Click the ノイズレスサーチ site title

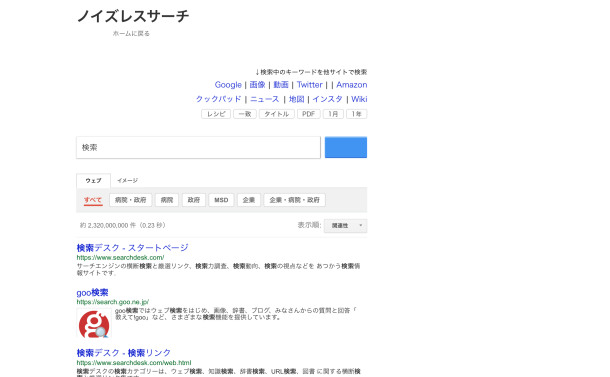[133, 16]
